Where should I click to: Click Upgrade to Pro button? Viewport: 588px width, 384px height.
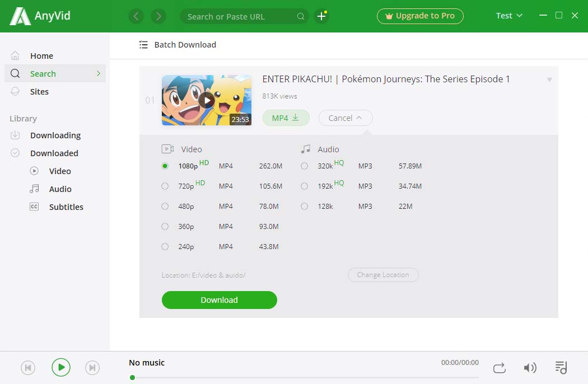pyautogui.click(x=420, y=16)
